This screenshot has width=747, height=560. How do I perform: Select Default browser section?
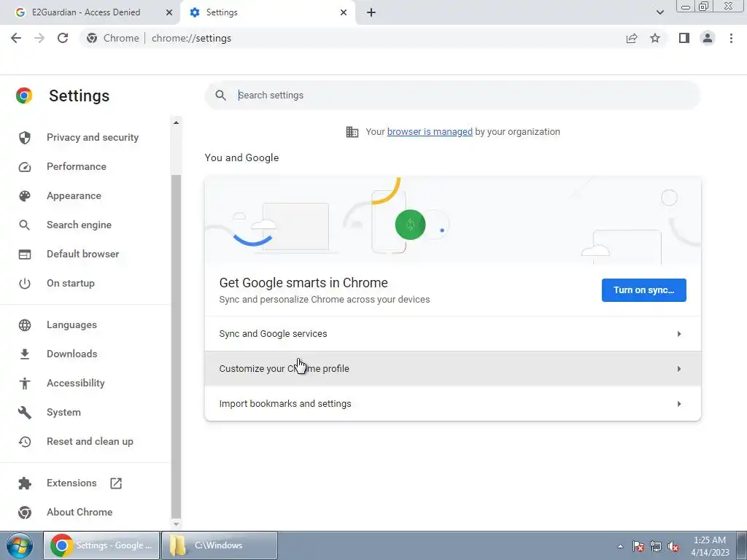[85, 254]
